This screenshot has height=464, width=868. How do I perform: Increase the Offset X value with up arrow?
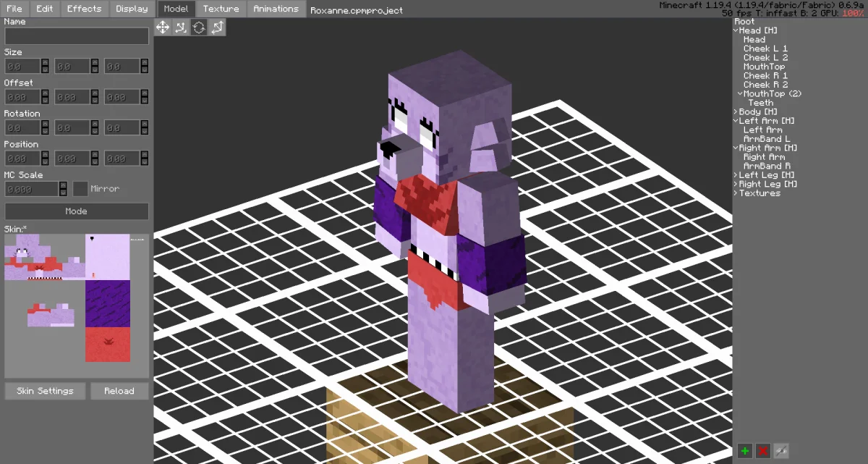pyautogui.click(x=44, y=93)
